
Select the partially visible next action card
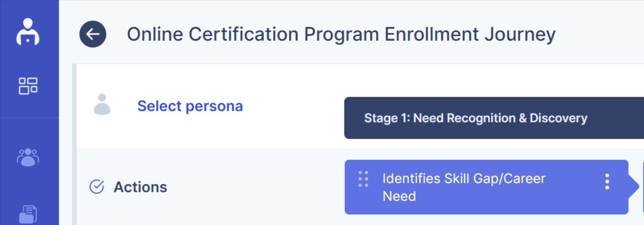coord(642,186)
